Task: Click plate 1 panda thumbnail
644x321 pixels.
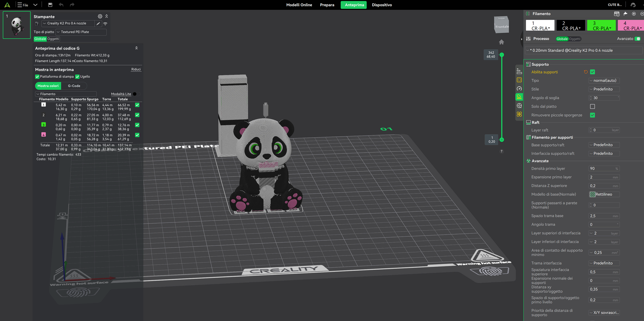Action: [x=17, y=25]
